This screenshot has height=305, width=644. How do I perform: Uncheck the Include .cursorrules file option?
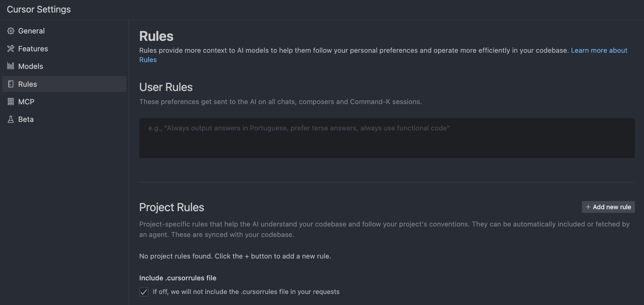coord(144,292)
